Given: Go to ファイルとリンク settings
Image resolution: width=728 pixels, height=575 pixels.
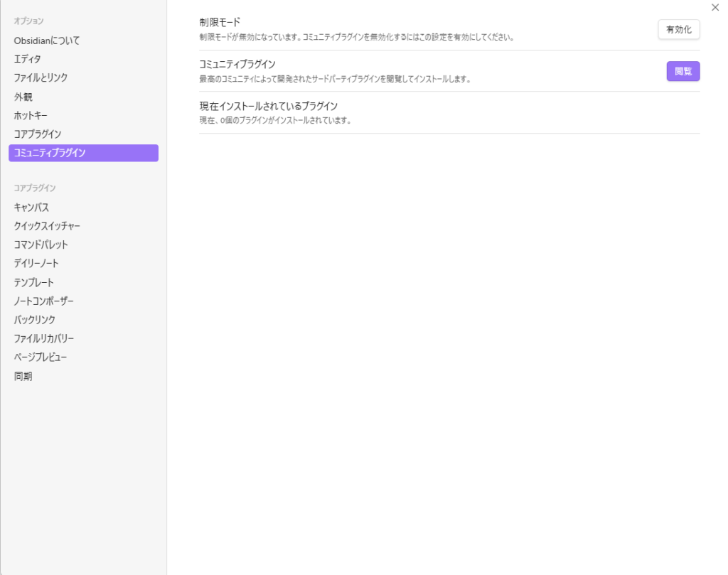Looking at the screenshot, I should coord(41,77).
